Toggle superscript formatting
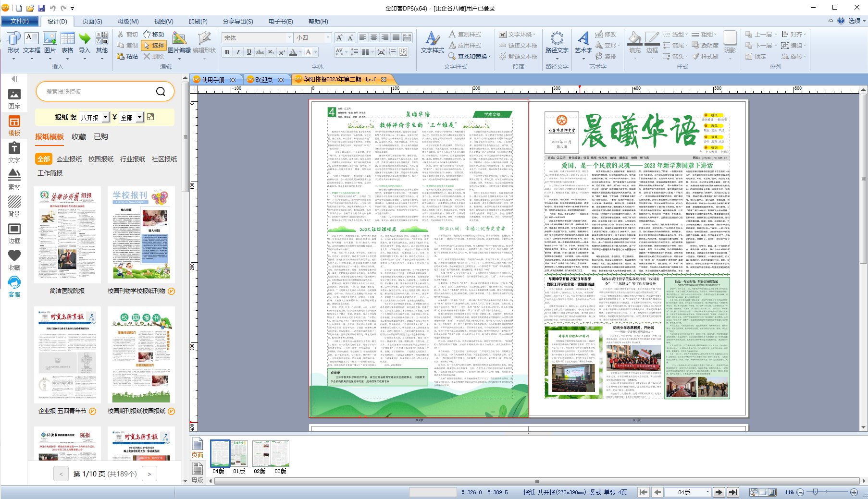 (x=282, y=52)
